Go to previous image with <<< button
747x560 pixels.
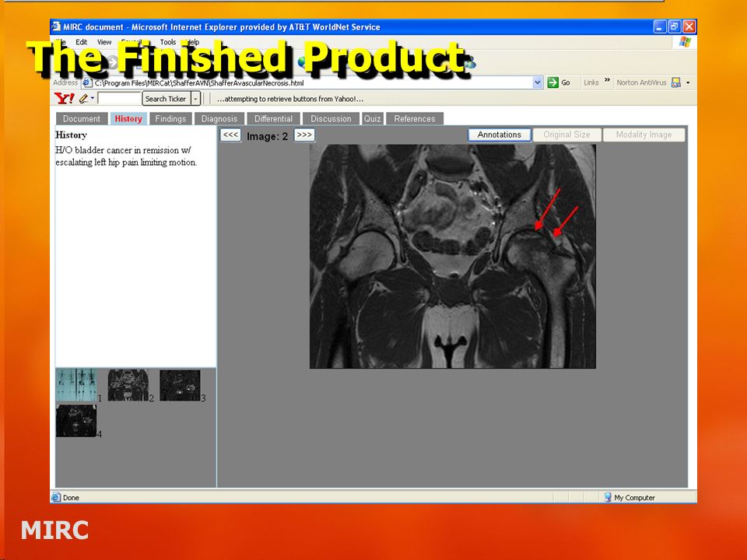pyautogui.click(x=230, y=135)
